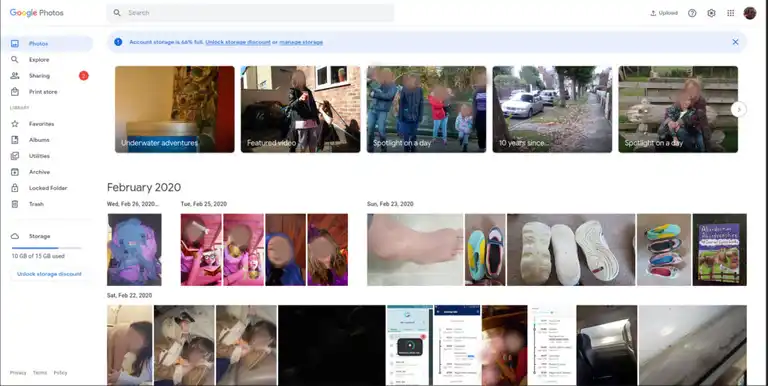Open the Google apps grid icon
This screenshot has height=386, width=768.
click(730, 13)
